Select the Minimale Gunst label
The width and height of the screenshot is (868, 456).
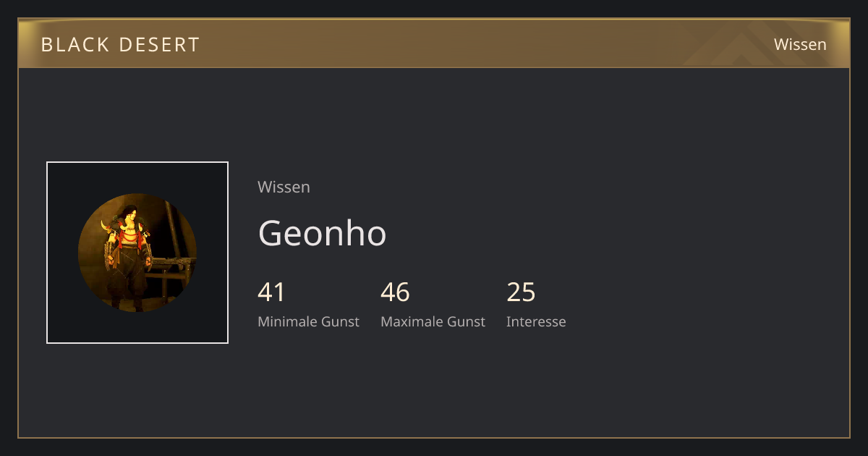point(308,321)
